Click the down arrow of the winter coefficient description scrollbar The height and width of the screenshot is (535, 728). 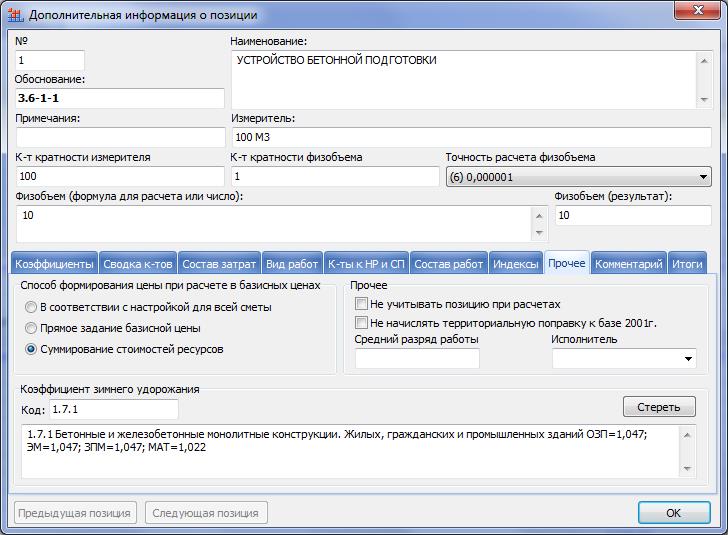point(687,469)
